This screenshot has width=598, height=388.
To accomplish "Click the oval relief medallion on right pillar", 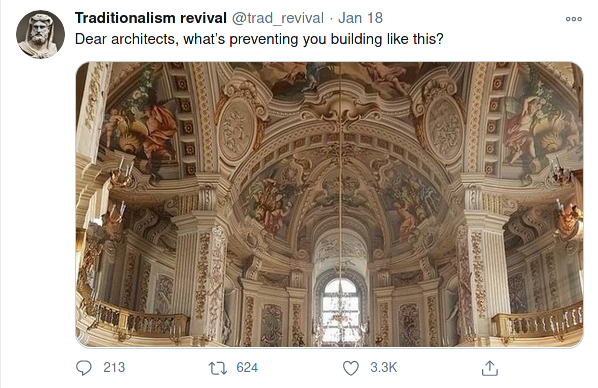I will click(x=444, y=130).
